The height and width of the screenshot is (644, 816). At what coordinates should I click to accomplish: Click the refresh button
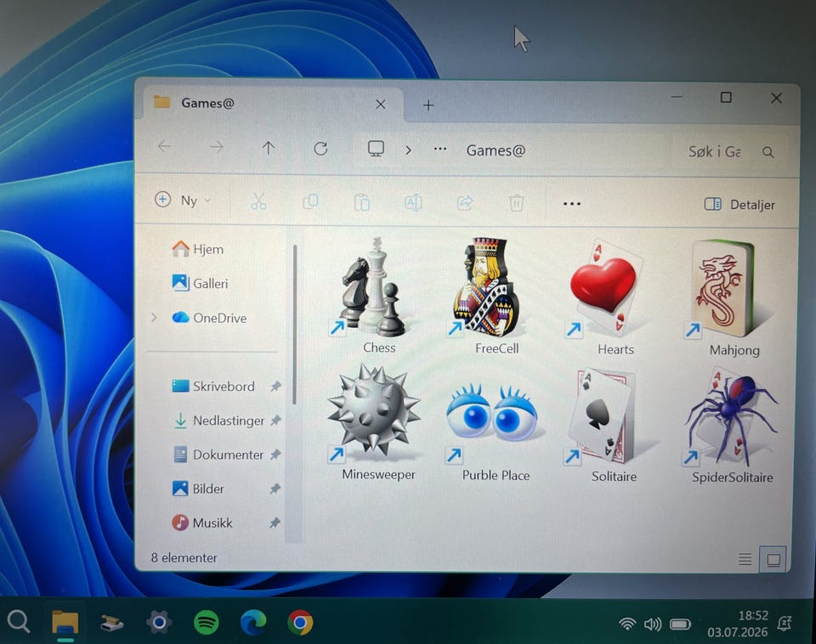pyautogui.click(x=320, y=149)
